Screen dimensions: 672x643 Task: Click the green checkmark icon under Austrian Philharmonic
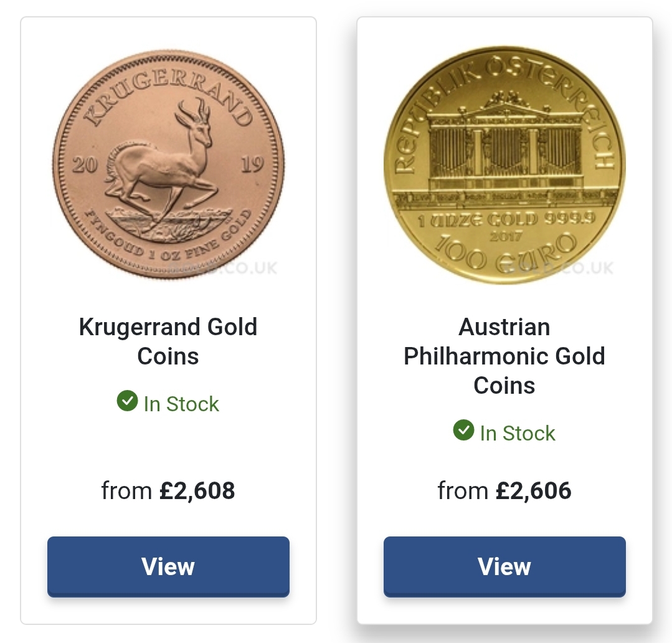pyautogui.click(x=464, y=430)
